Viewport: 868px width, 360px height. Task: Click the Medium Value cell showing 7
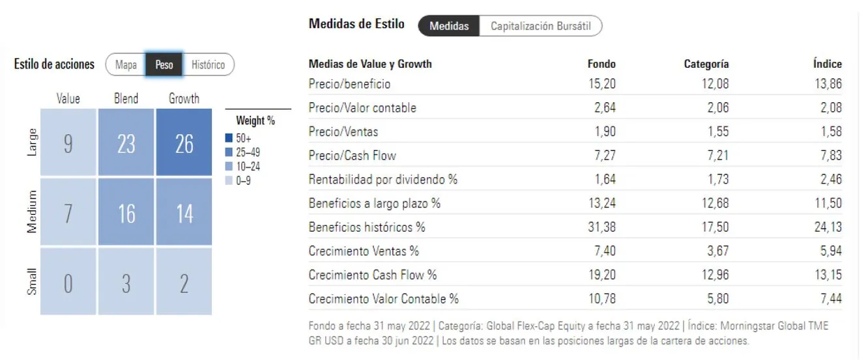coord(68,212)
